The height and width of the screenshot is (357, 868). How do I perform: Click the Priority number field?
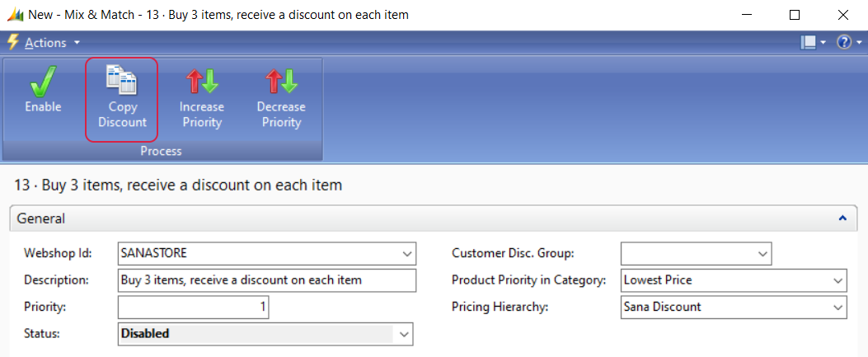[x=194, y=308]
